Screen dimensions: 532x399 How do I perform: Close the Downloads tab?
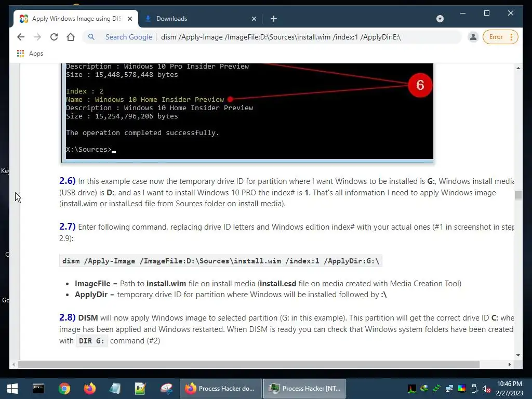click(x=254, y=19)
